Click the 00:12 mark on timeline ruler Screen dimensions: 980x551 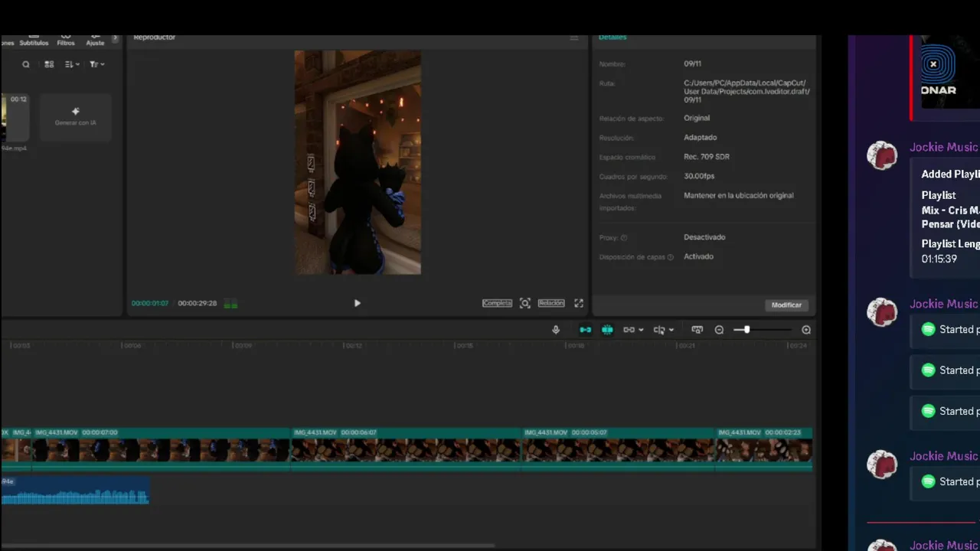click(353, 345)
